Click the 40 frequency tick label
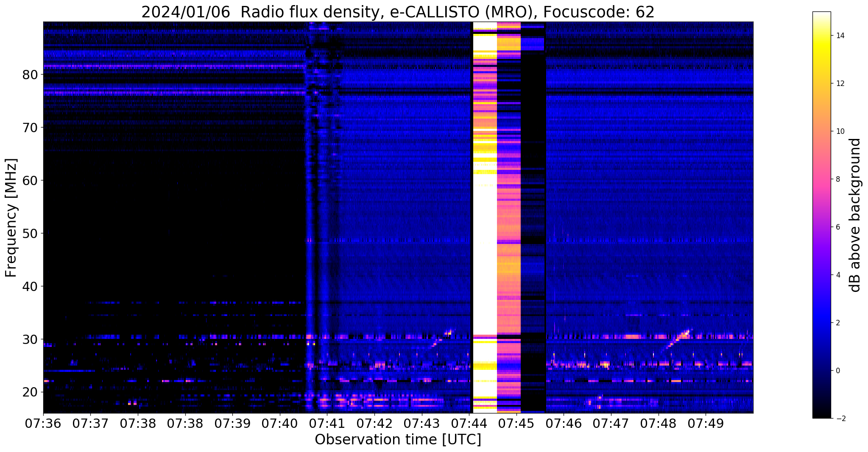The image size is (868, 452). pos(30,286)
